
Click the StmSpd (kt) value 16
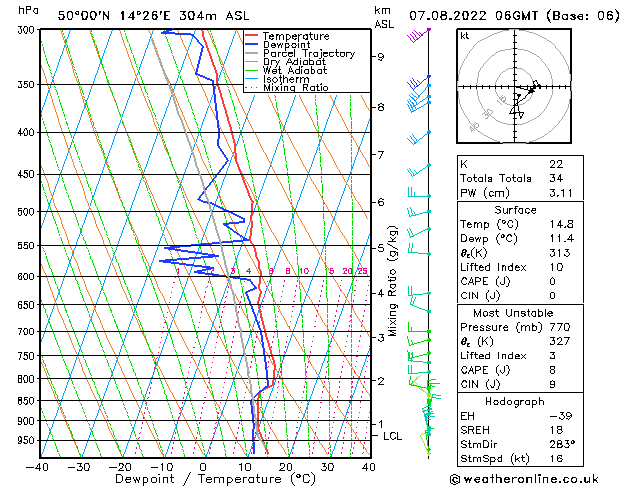pos(556,458)
